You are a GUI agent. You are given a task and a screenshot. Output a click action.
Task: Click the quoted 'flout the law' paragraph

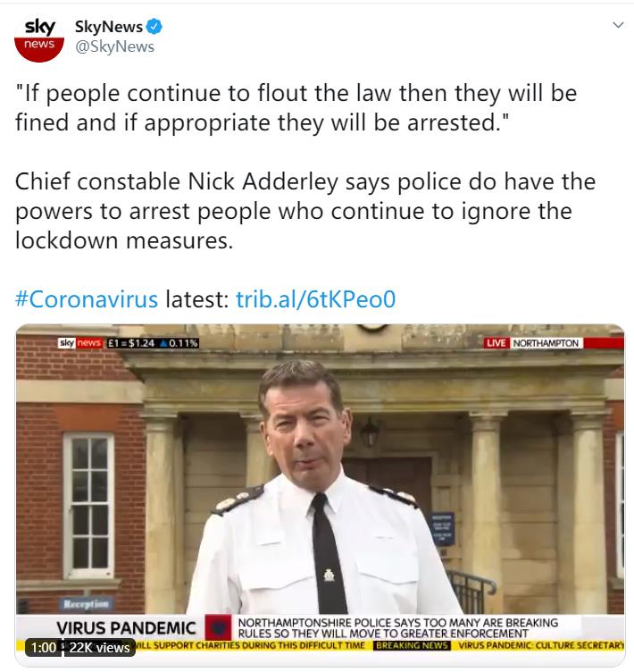pos(296,108)
